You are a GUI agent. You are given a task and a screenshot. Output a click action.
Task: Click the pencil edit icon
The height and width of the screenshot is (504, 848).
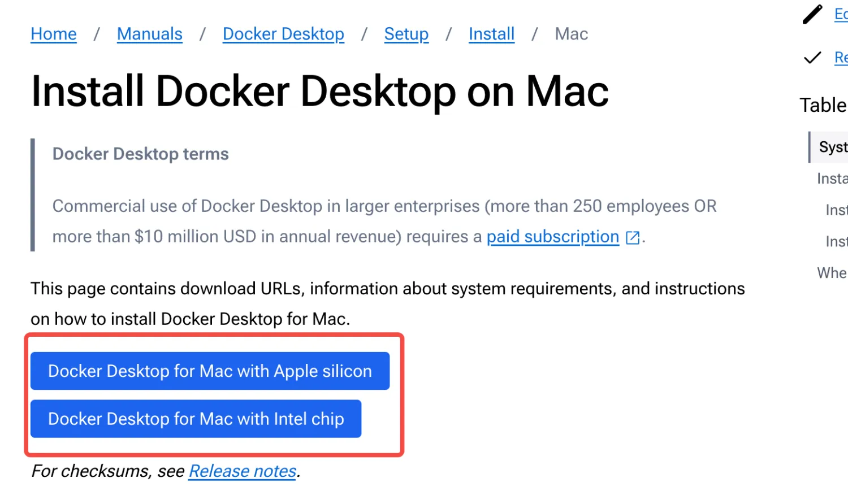pos(812,14)
